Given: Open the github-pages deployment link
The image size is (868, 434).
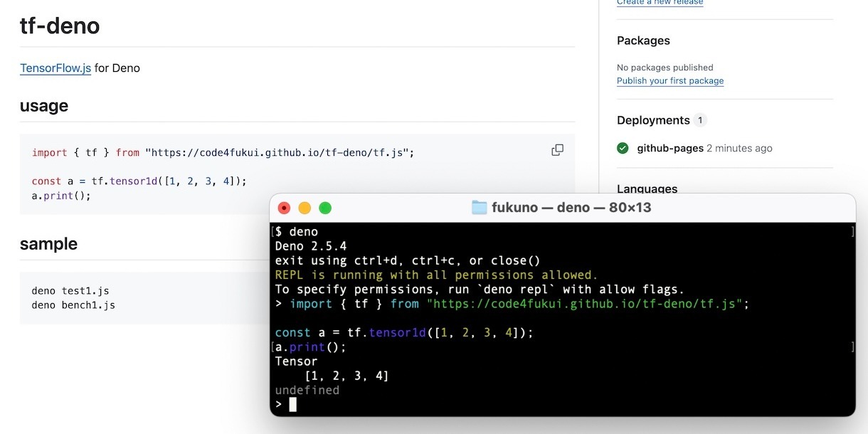Looking at the screenshot, I should [669, 149].
